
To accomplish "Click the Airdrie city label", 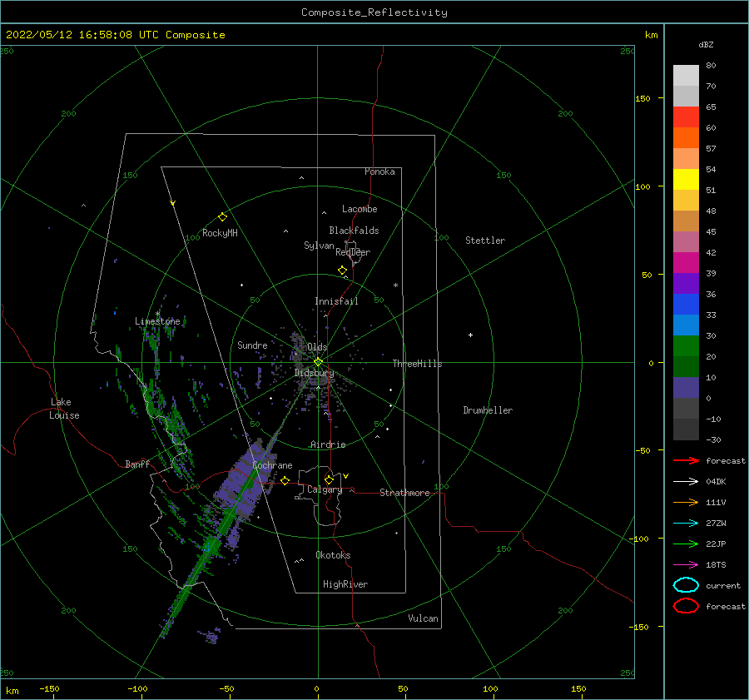I will coord(328,444).
